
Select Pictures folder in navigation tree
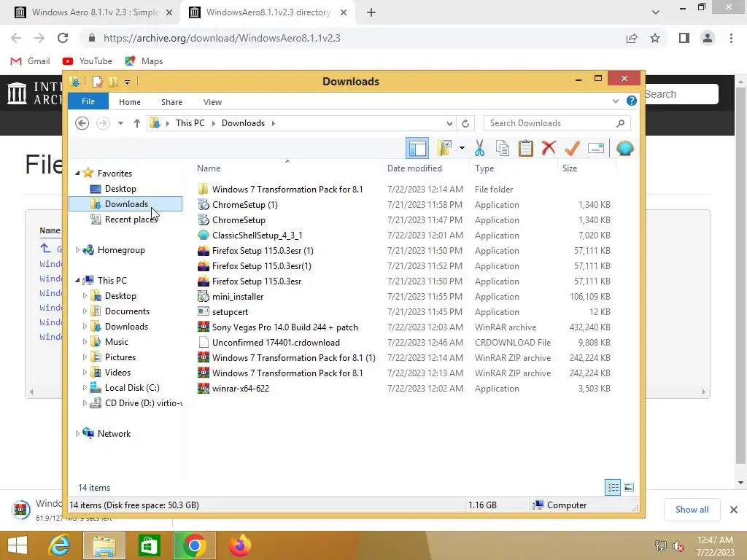coord(120,357)
